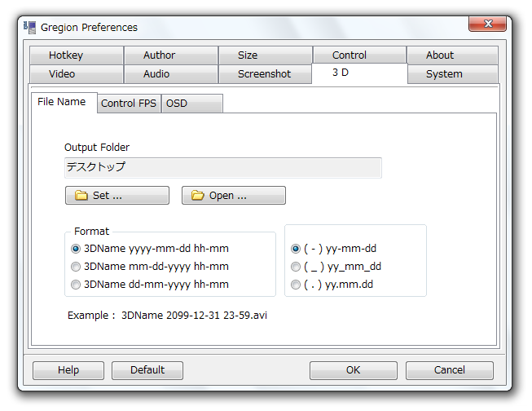The width and height of the screenshot is (532, 411).
Task: Open the OSD sub-tab
Action: tap(192, 104)
